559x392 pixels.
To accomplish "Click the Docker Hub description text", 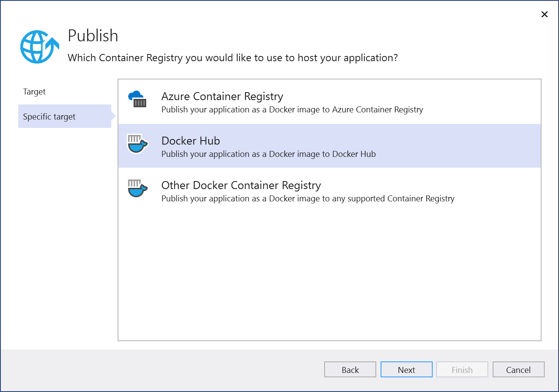I will (268, 154).
